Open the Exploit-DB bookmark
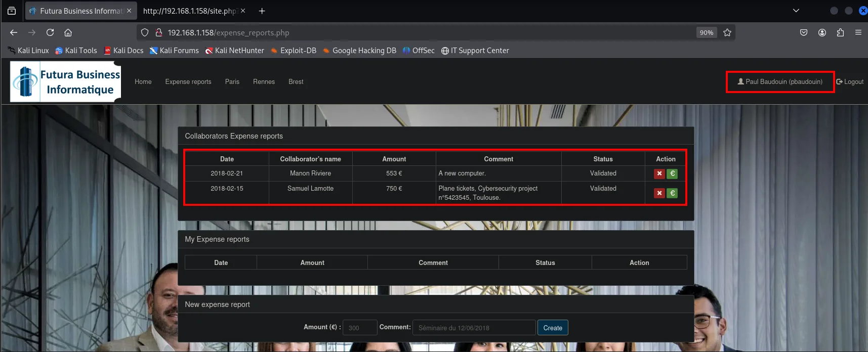 coord(294,51)
